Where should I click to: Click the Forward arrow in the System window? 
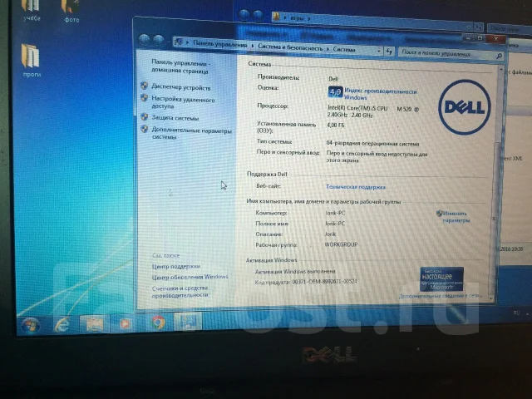[159, 41]
